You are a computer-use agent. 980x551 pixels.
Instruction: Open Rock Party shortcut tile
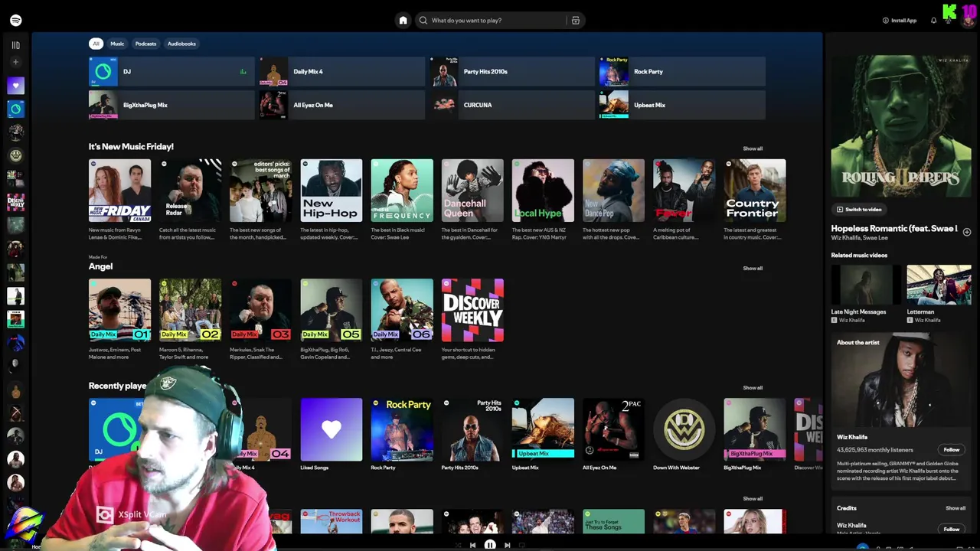682,71
